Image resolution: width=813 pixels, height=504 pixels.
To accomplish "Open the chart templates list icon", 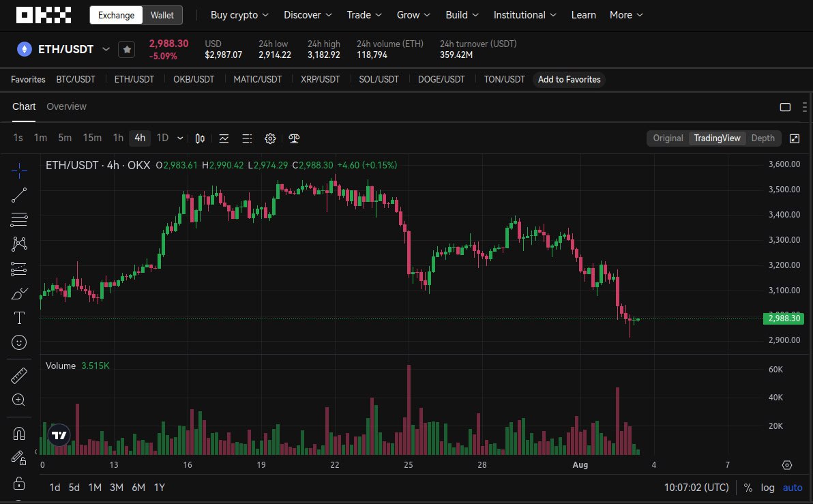I will point(247,138).
